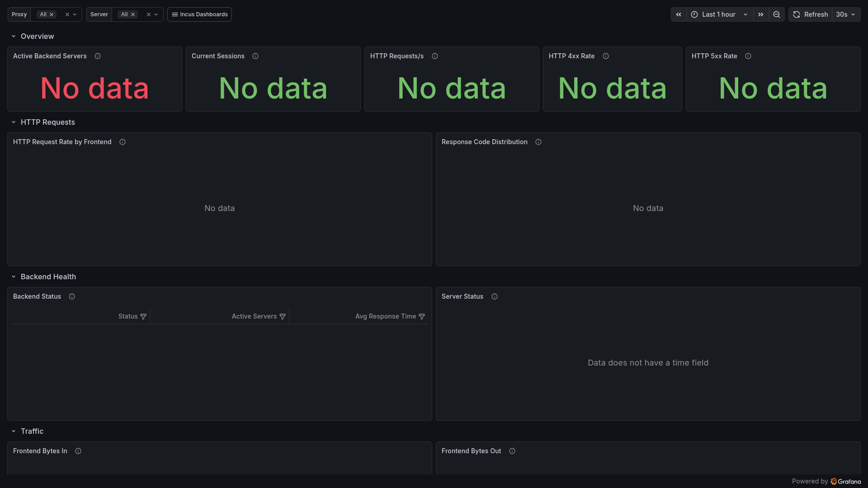Shift time range forward
This screenshot has width=868, height=488.
coord(761,14)
